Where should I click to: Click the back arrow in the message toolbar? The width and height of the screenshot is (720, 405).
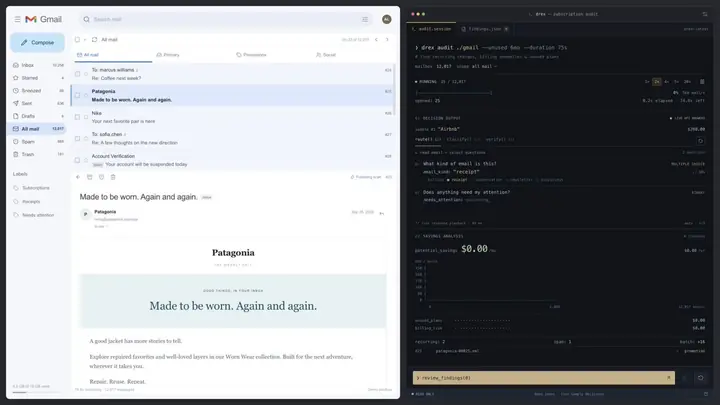pyautogui.click(x=78, y=177)
